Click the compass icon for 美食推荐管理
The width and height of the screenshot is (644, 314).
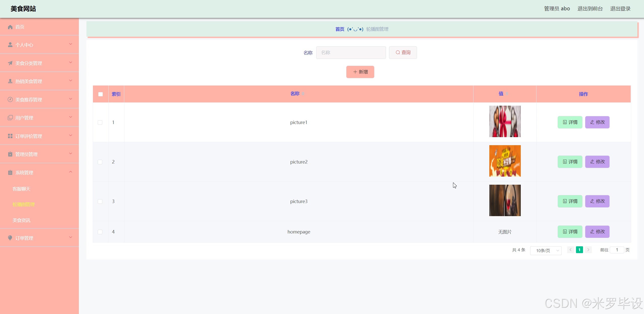pyautogui.click(x=10, y=99)
